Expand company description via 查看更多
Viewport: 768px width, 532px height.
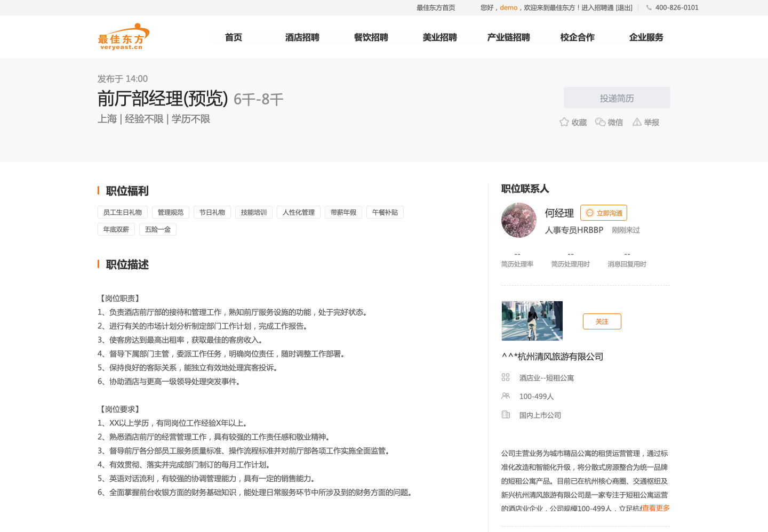655,508
